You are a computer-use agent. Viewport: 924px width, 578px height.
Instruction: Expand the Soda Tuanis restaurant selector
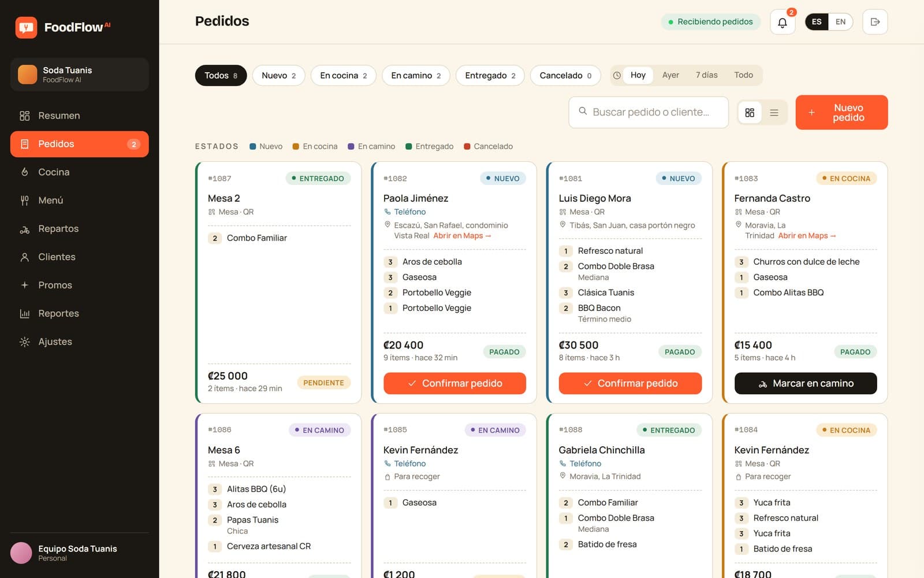point(79,75)
